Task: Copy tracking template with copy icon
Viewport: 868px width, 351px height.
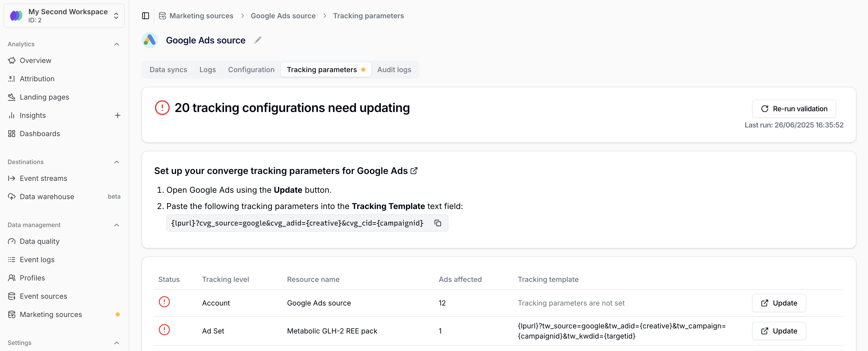Action: coord(438,223)
